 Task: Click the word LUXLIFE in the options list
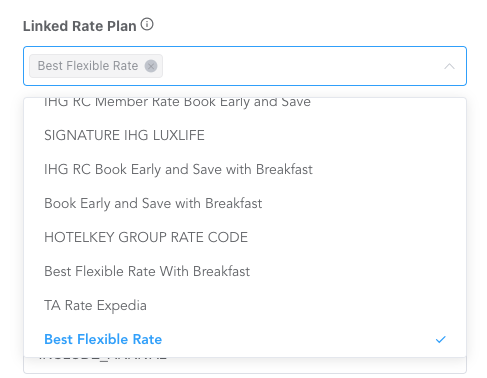tap(178, 135)
